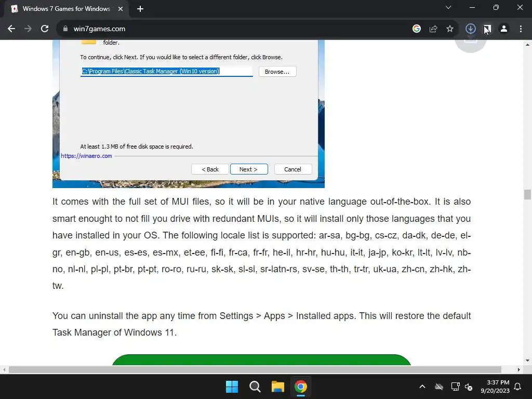
Task: Click the Browse... button in installer image
Action: click(277, 72)
